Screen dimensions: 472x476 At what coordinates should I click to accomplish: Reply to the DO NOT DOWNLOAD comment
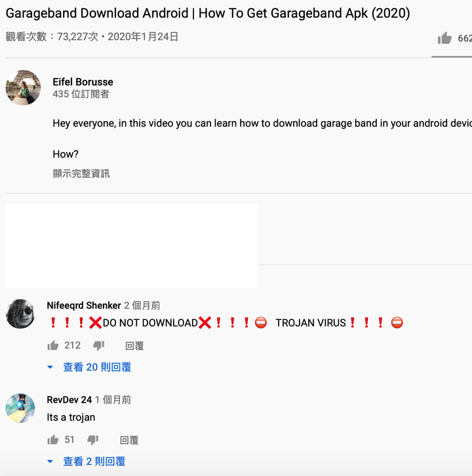pyautogui.click(x=134, y=346)
